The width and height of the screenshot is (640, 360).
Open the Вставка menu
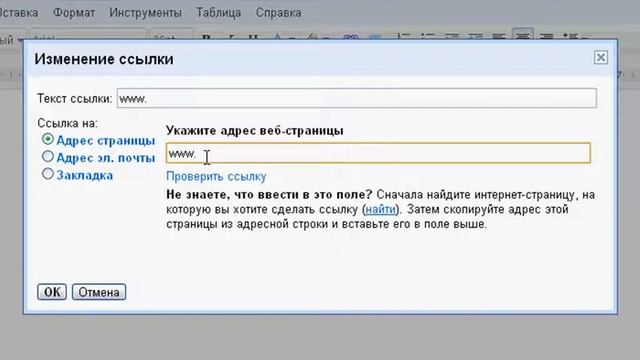(x=19, y=13)
